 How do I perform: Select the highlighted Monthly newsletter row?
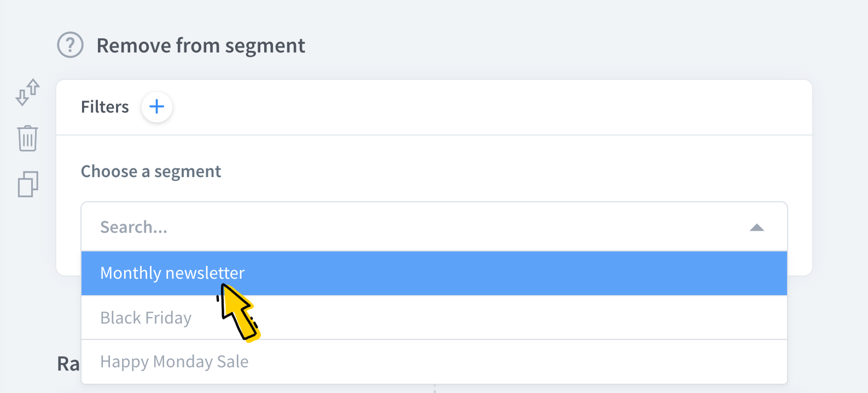tap(172, 273)
